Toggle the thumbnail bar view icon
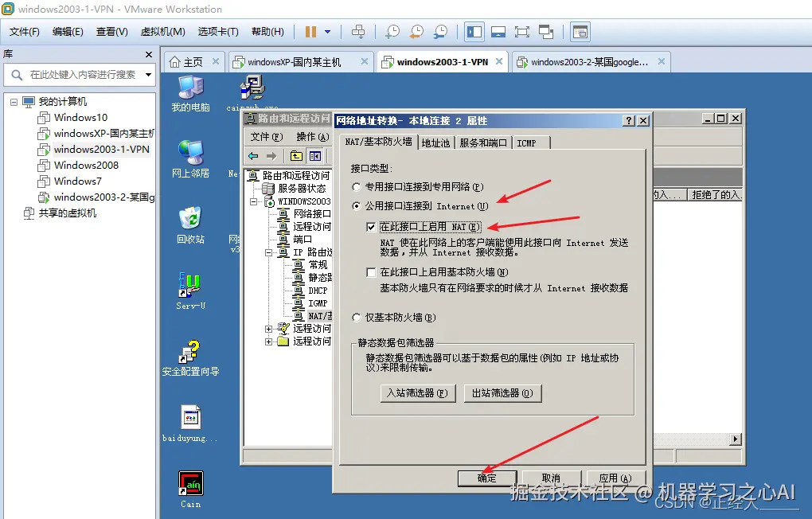 point(498,32)
